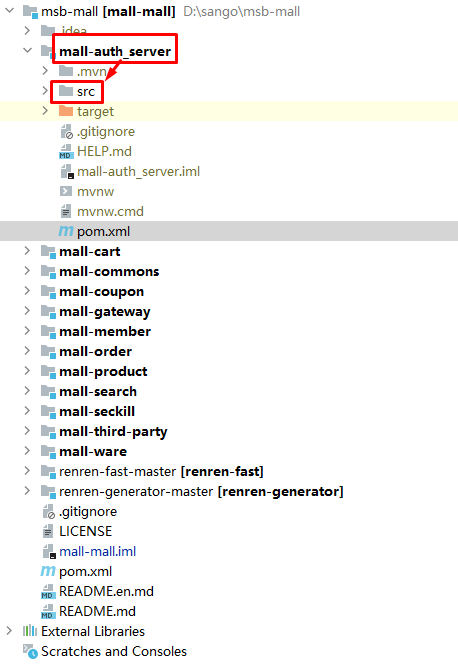Click the orange target folder icon
The width and height of the screenshot is (458, 669).
pyautogui.click(x=66, y=111)
